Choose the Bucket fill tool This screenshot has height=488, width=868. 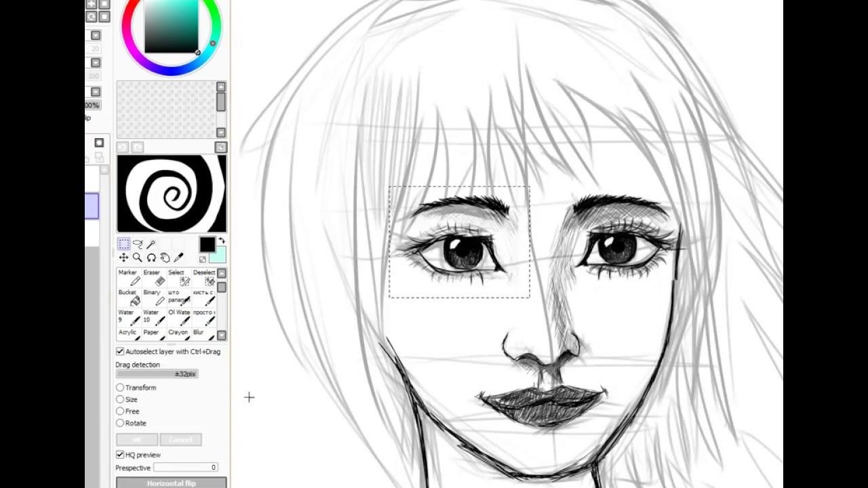click(130, 297)
